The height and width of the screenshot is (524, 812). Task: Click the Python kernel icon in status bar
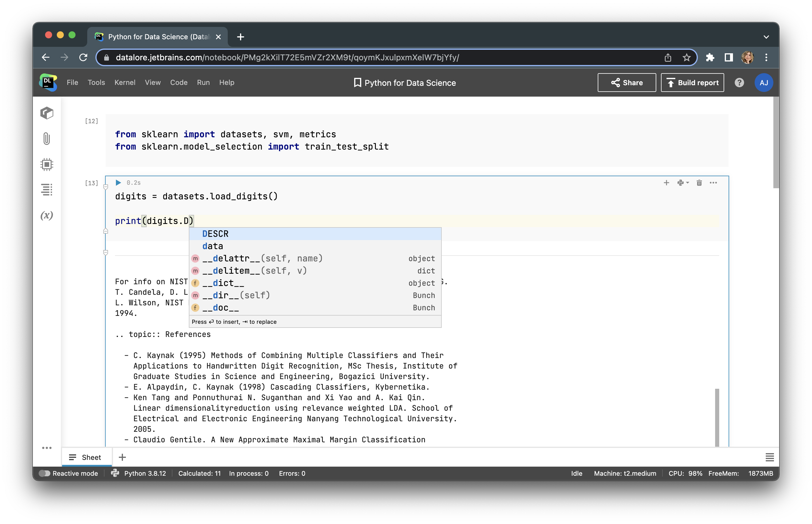coord(115,473)
